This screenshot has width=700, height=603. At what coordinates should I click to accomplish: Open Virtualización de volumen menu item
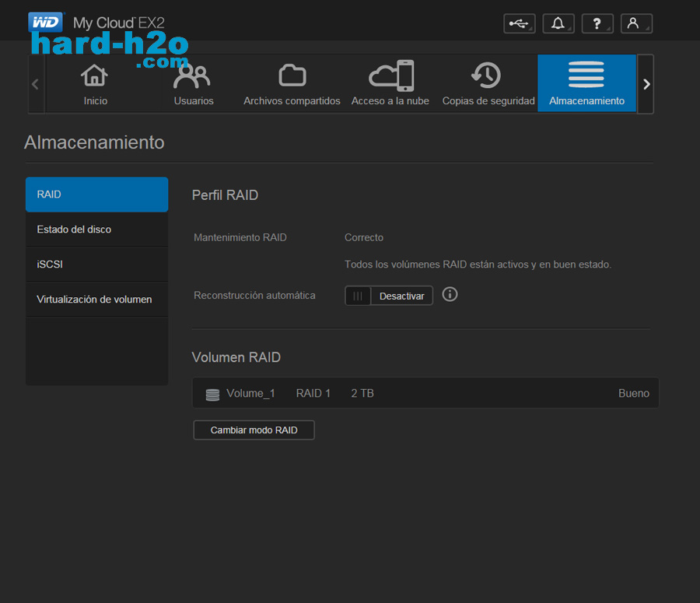[97, 300]
